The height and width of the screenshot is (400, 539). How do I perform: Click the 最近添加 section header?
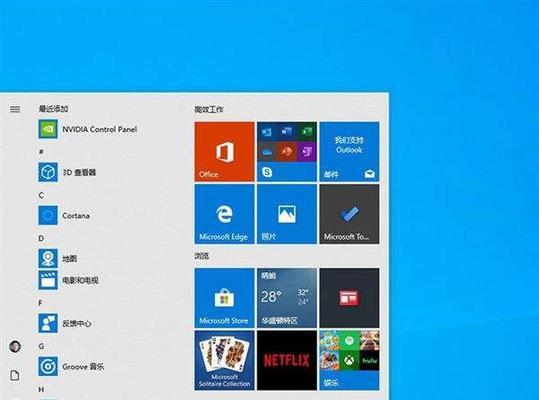[53, 109]
